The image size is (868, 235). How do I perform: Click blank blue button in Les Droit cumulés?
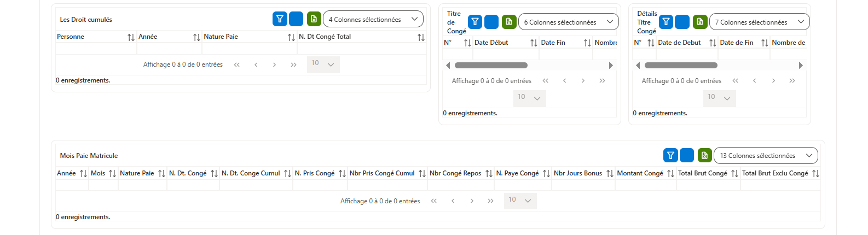[296, 19]
